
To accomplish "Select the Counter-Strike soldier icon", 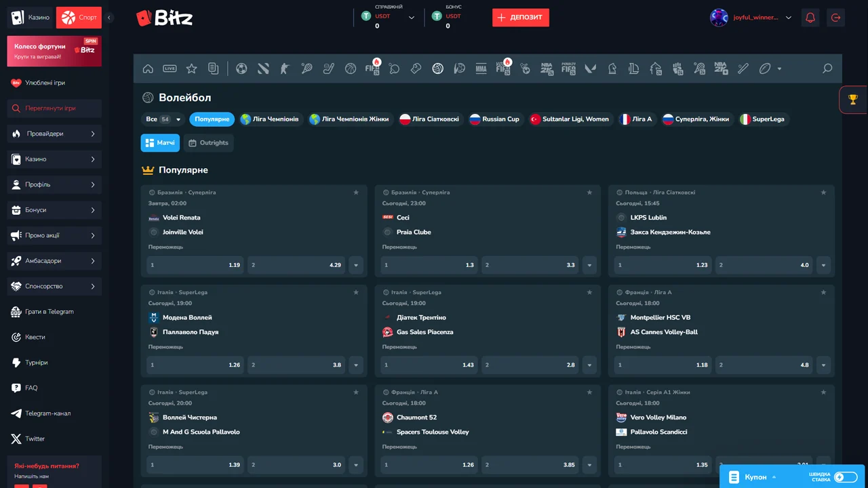I will point(285,68).
